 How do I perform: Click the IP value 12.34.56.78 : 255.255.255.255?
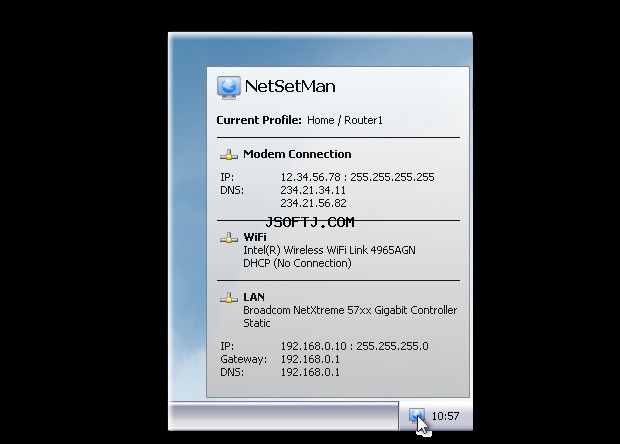[x=357, y=177]
